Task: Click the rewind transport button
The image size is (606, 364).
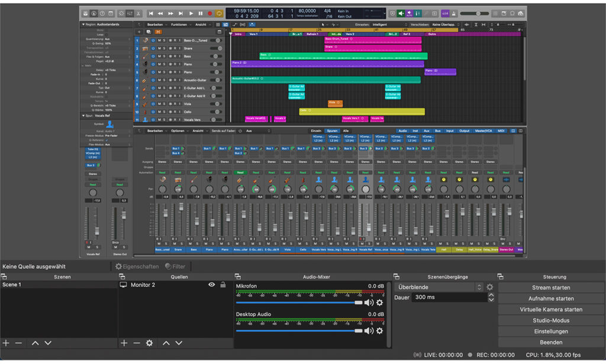Action: tap(161, 14)
